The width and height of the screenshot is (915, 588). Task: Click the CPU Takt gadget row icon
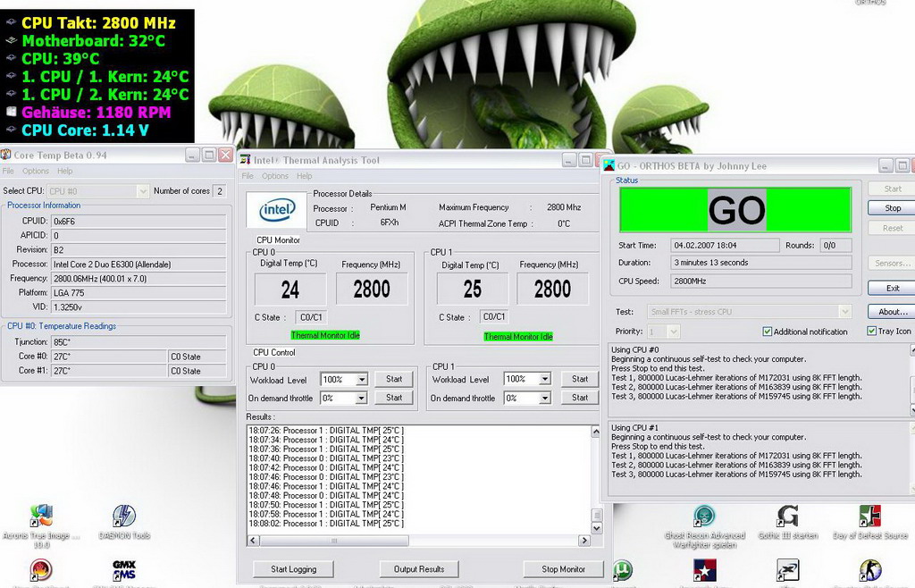pos(11,22)
